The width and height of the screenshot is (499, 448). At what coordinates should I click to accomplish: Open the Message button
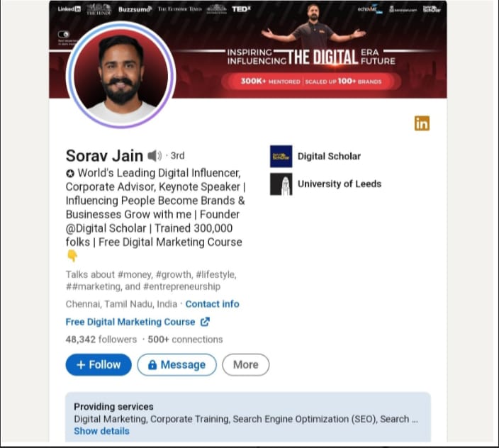[x=177, y=364]
